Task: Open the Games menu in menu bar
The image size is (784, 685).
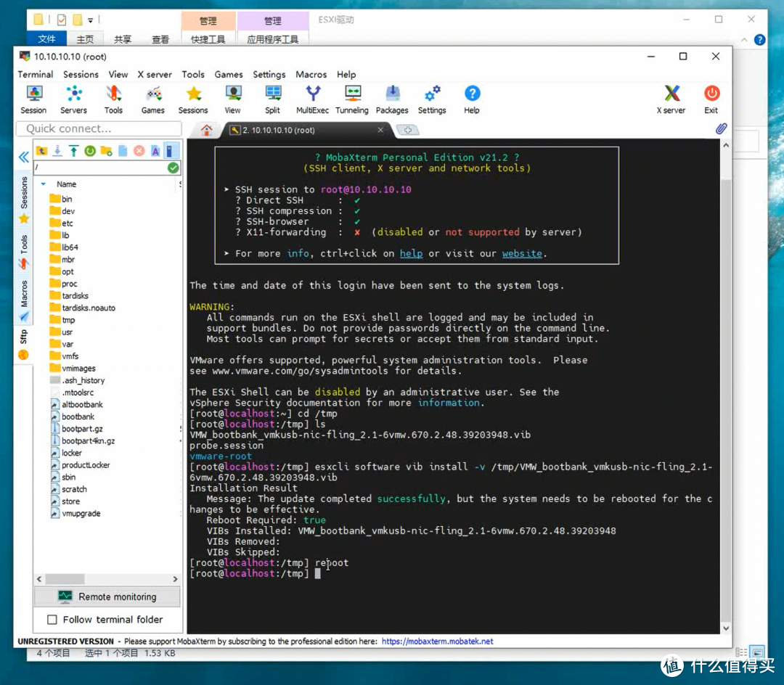Action: click(x=229, y=75)
